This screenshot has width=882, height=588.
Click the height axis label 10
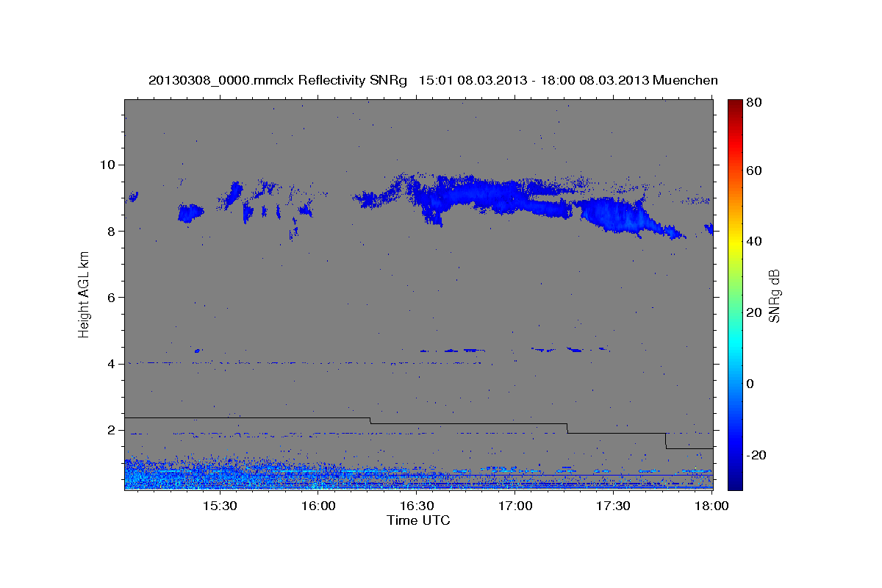click(x=110, y=165)
